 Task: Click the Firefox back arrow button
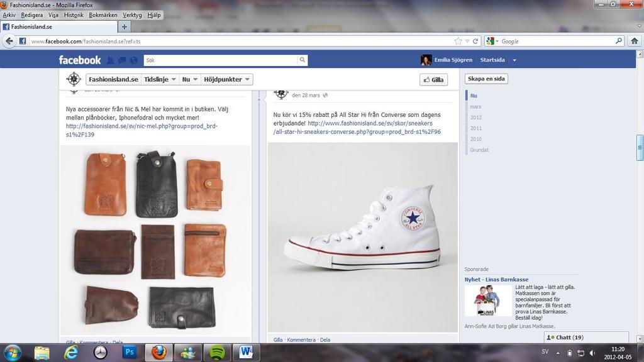click(x=9, y=41)
